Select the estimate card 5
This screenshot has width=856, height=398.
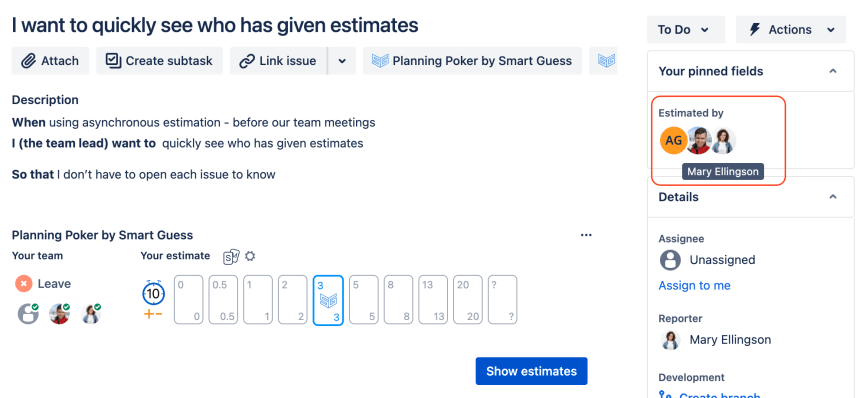[x=364, y=300]
